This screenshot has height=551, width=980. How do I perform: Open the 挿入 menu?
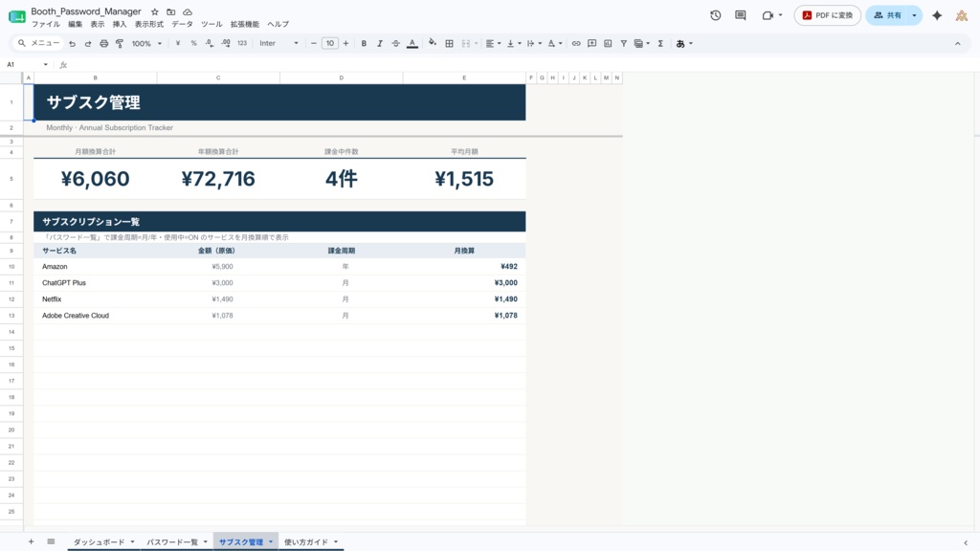click(x=120, y=24)
